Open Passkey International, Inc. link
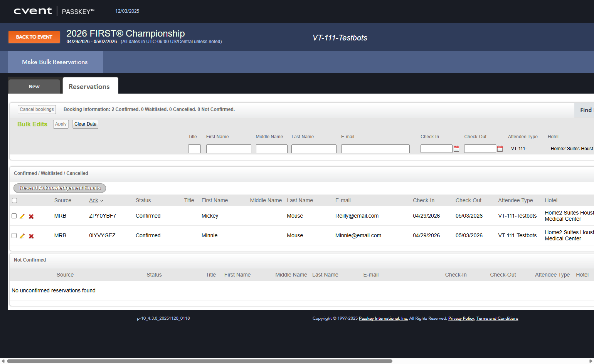594x364 pixels. (x=383, y=319)
